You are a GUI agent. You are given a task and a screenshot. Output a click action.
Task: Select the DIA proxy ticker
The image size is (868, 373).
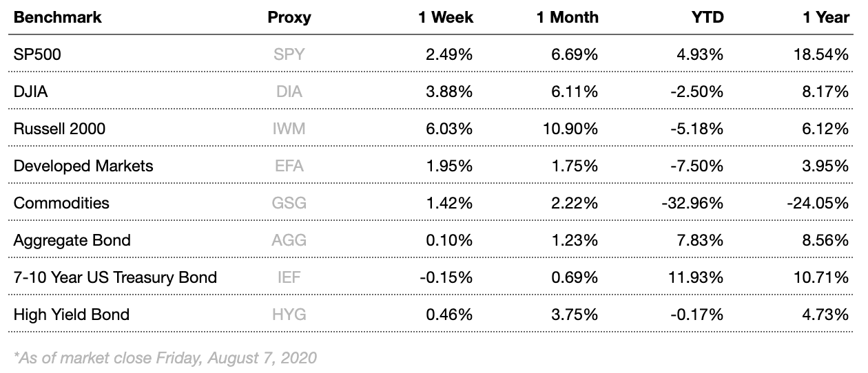point(289,92)
